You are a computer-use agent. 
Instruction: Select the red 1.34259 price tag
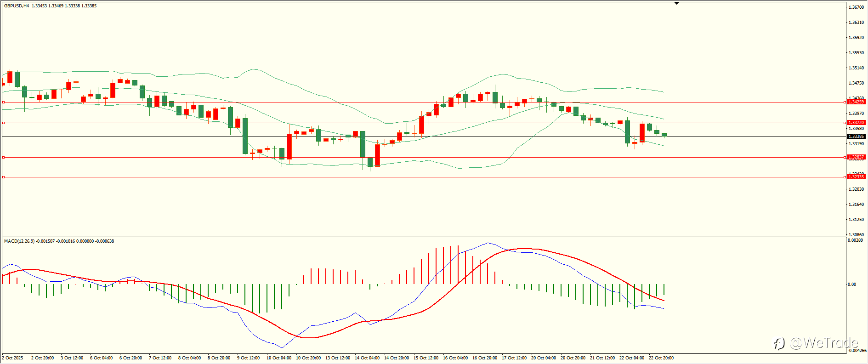tap(856, 102)
